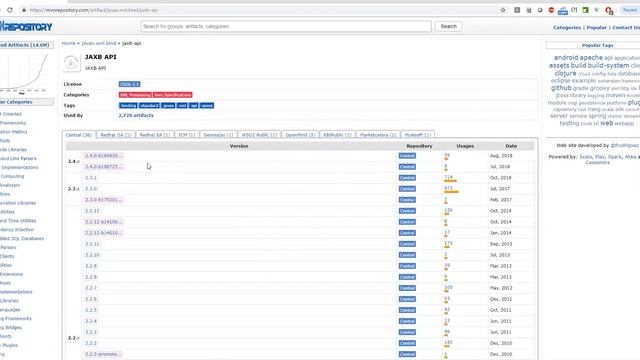
Task: Switch to the ICM (1) tab
Action: click(187, 135)
